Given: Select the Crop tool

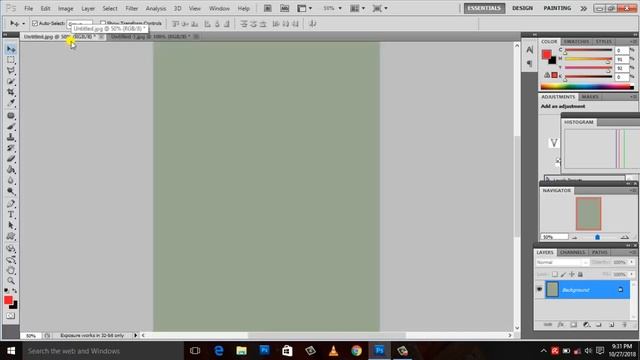Looking at the screenshot, I should pos(11,92).
